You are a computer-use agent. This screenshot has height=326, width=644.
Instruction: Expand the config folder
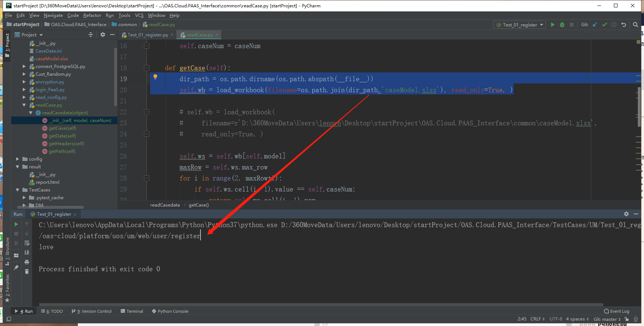(x=18, y=159)
